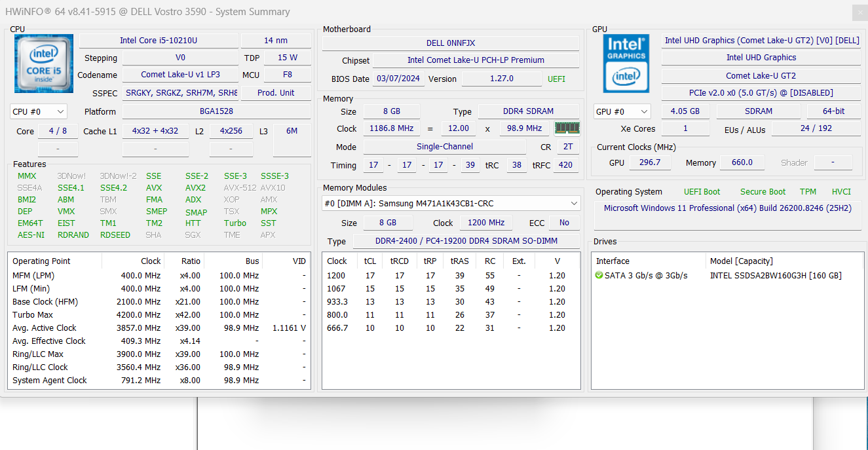This screenshot has width=868, height=450.
Task: Click the Base Clock (HFM) row
Action: click(x=159, y=301)
